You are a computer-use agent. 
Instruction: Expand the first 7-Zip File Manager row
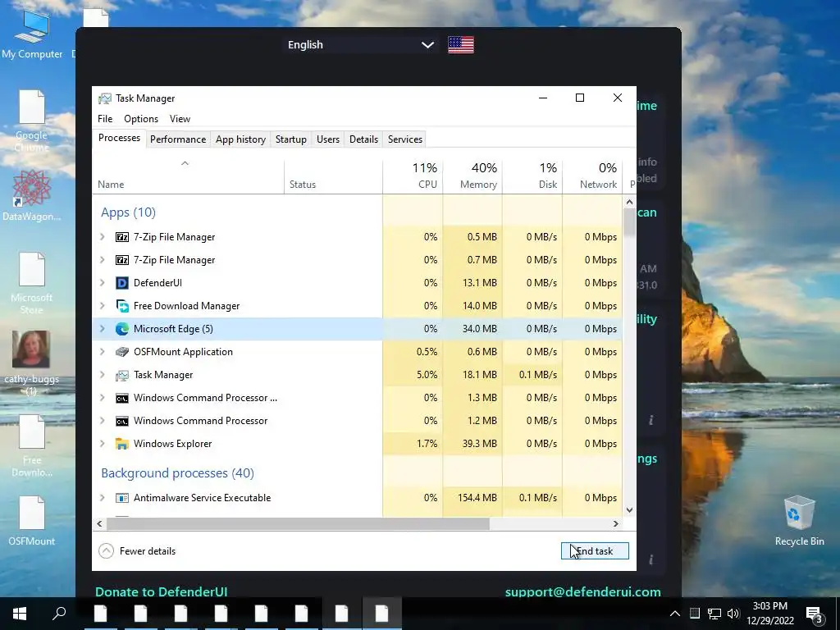coord(103,237)
